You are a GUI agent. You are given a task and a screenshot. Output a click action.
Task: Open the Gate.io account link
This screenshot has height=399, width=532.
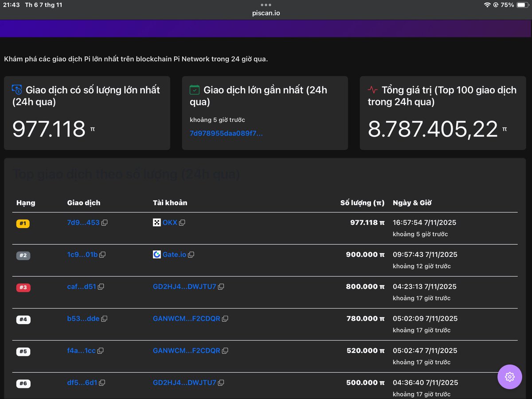174,254
